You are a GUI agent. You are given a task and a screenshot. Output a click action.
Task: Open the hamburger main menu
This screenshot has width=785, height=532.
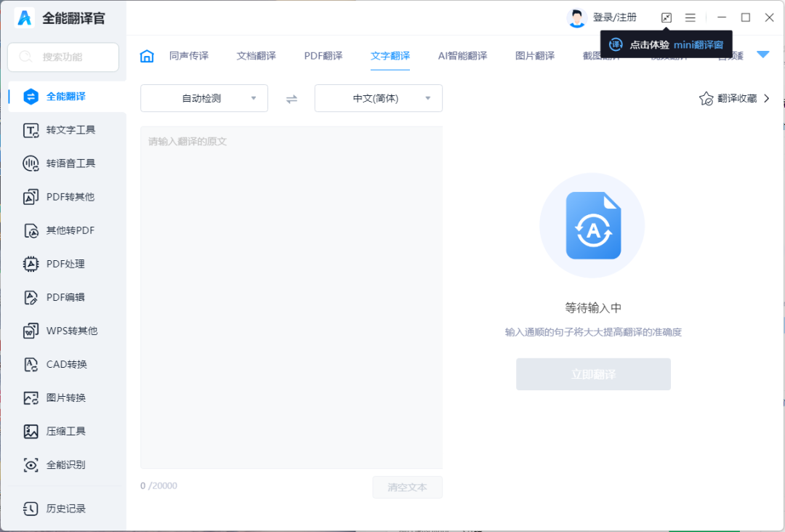point(690,17)
